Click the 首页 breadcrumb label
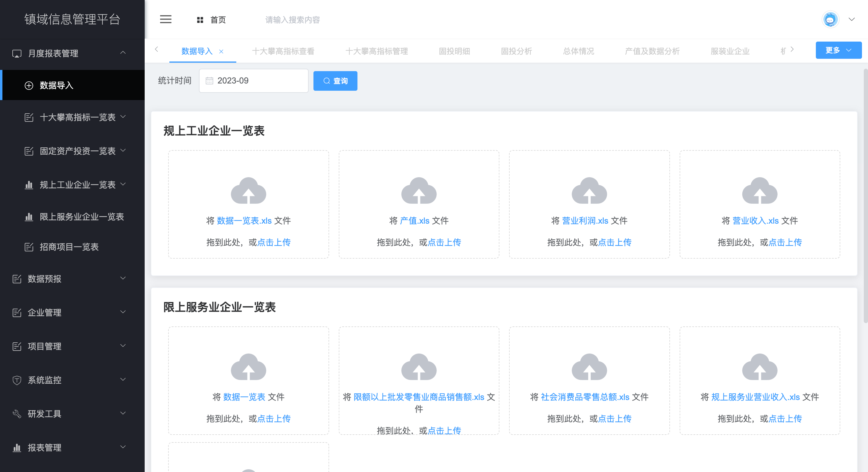 pos(218,20)
